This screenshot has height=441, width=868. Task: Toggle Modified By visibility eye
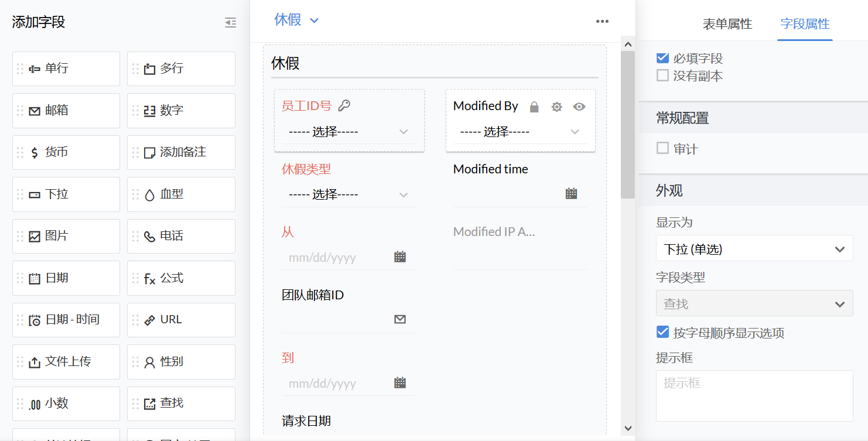click(x=579, y=107)
